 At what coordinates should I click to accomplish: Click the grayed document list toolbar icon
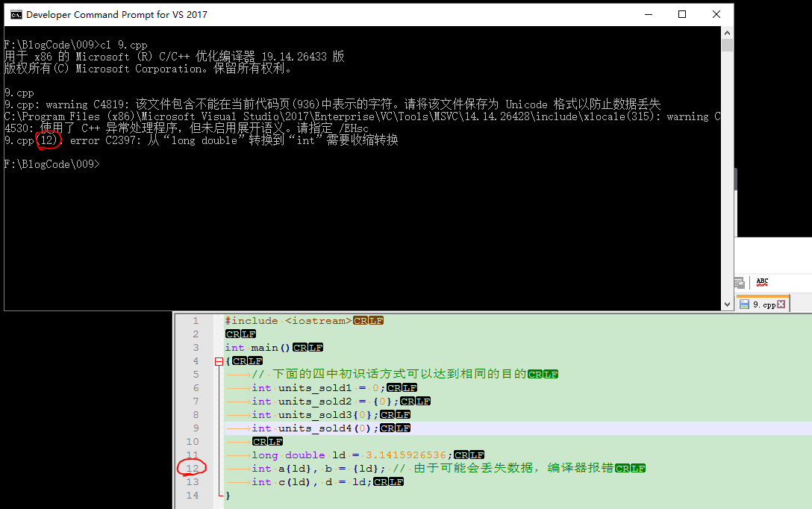(740, 283)
